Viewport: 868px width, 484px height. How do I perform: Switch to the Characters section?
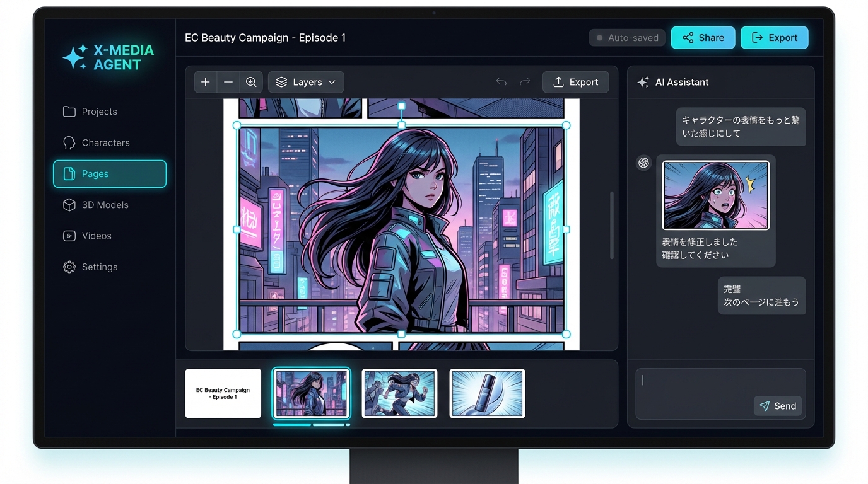[105, 142]
